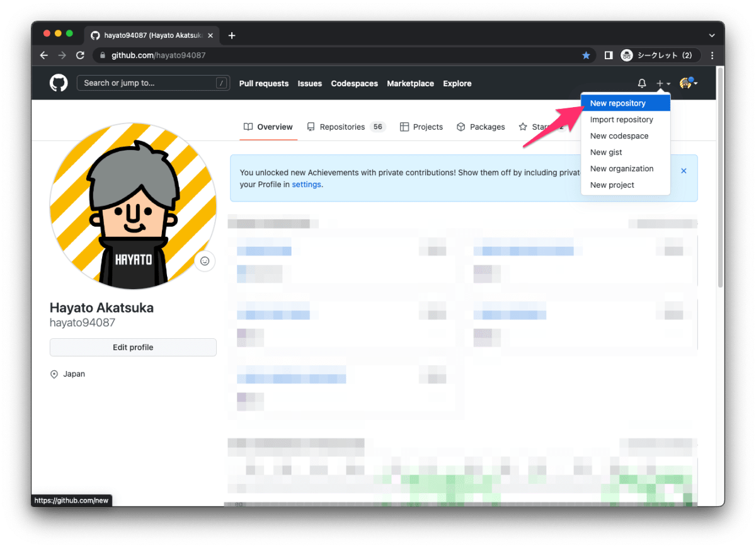Toggle the Chrome side panel icon
The width and height of the screenshot is (756, 548).
pos(609,55)
